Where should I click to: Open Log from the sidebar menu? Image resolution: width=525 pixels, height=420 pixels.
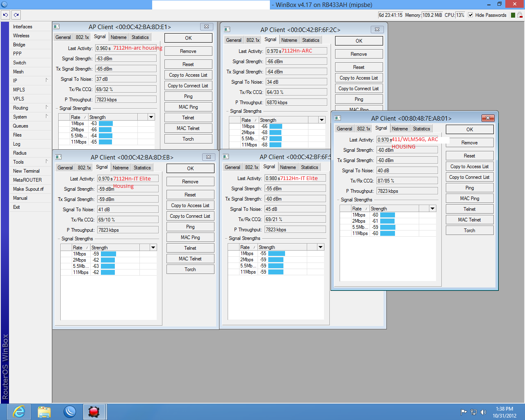(x=17, y=144)
